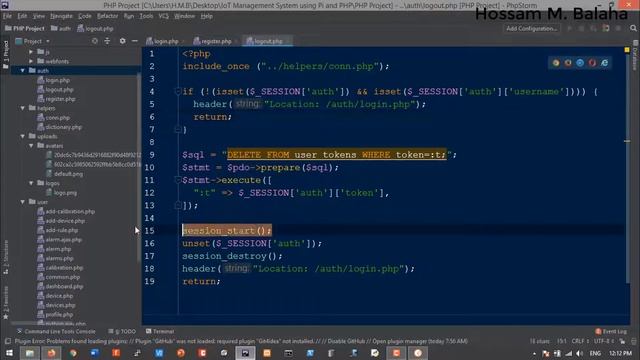
Task: Open the 6: TODO tool window
Action: coord(122,331)
